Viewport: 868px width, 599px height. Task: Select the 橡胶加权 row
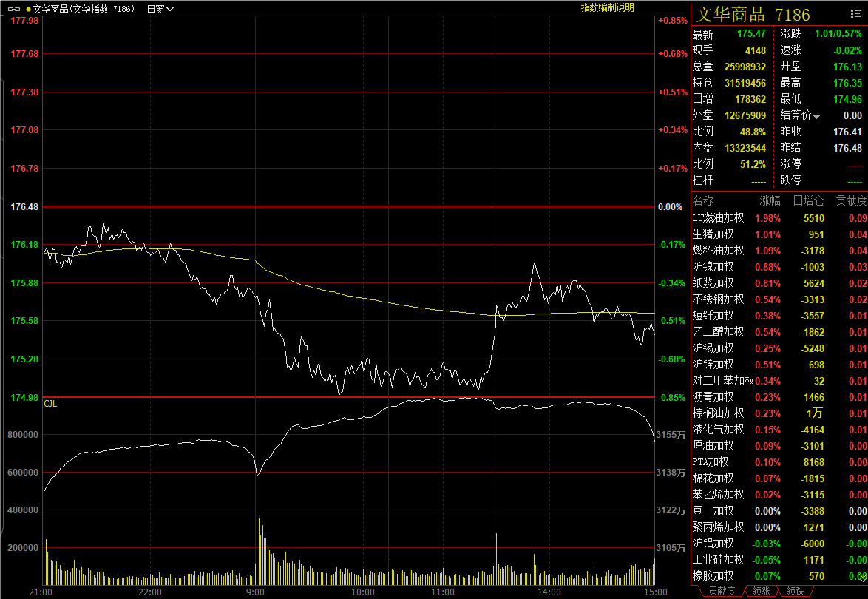coord(713,576)
